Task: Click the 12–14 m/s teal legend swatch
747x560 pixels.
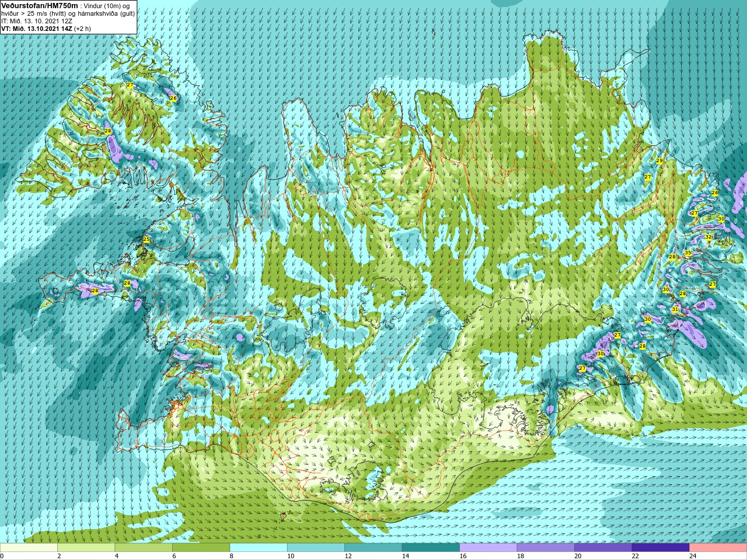Action: tap(373, 548)
